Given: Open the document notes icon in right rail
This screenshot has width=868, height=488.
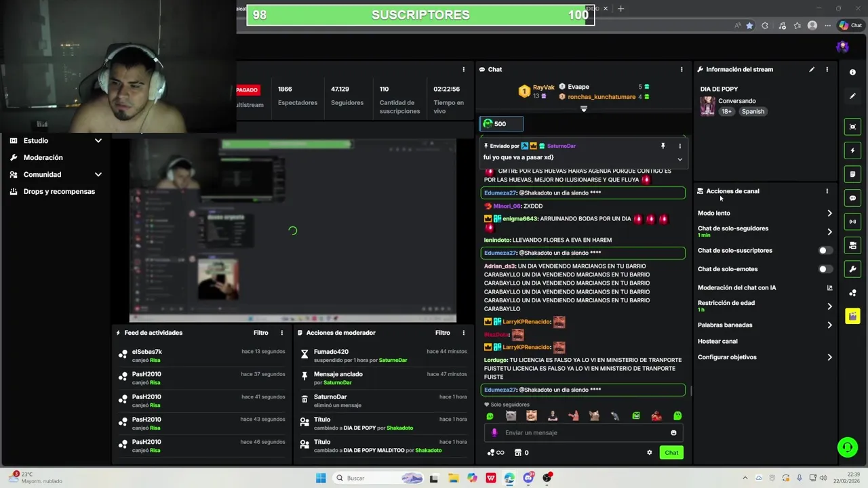Looking at the screenshot, I should [x=852, y=174].
